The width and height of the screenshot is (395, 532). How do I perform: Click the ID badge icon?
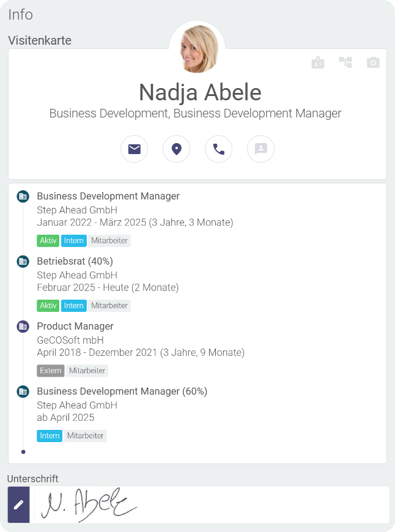coord(318,62)
